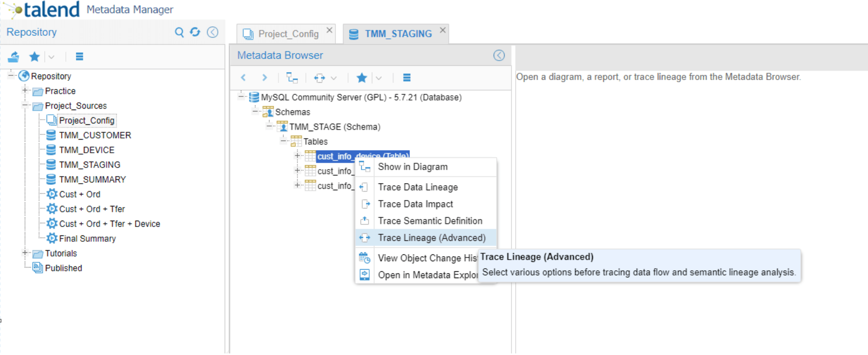The width and height of the screenshot is (868, 355).
Task: Click the favorites star in the Metadata Browser toolbar
Action: pyautogui.click(x=362, y=78)
